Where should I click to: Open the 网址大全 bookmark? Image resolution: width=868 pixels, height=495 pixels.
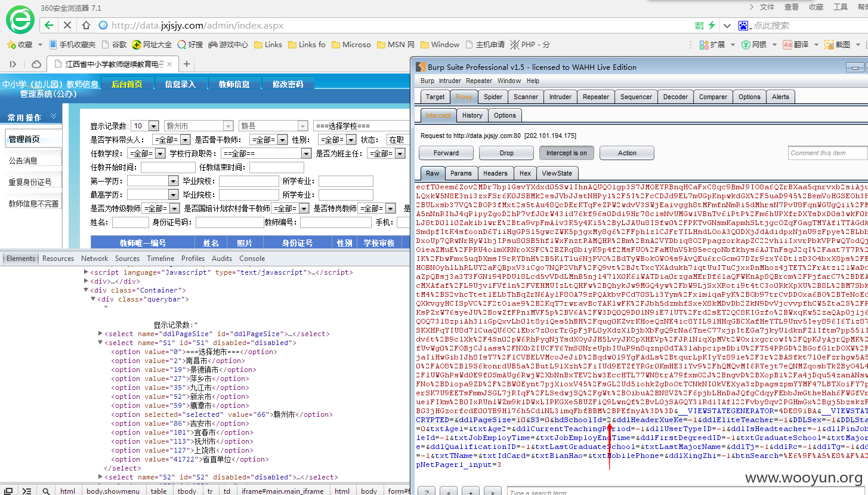tap(152, 44)
